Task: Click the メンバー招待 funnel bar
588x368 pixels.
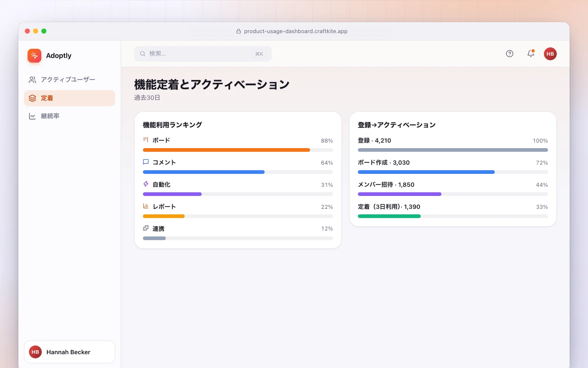Action: [400, 194]
